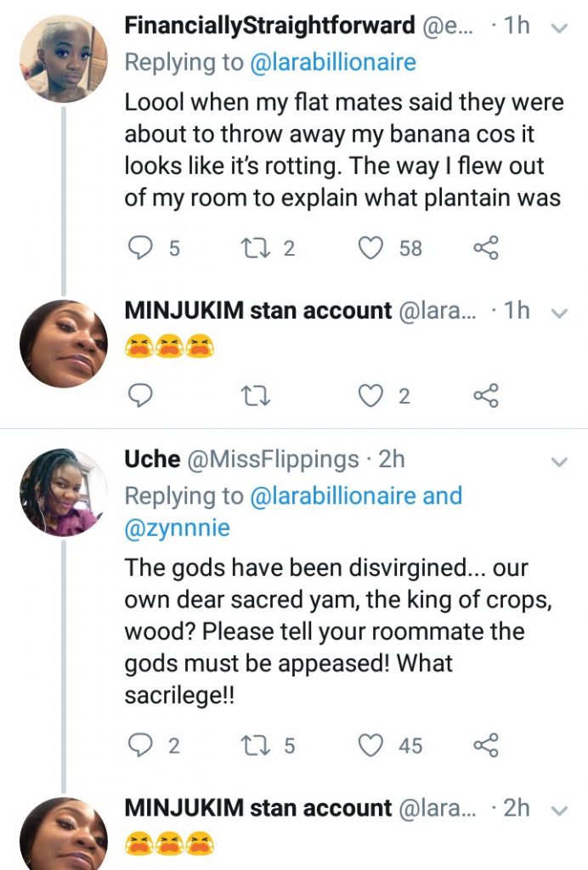Like the tweet with 58 likes
Image resolution: width=588 pixels, height=870 pixels.
[x=370, y=248]
